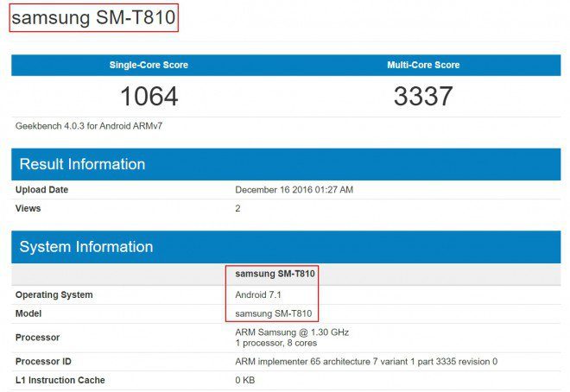This screenshot has width=570, height=392.
Task: Click the Operating System row label
Action: tap(54, 294)
